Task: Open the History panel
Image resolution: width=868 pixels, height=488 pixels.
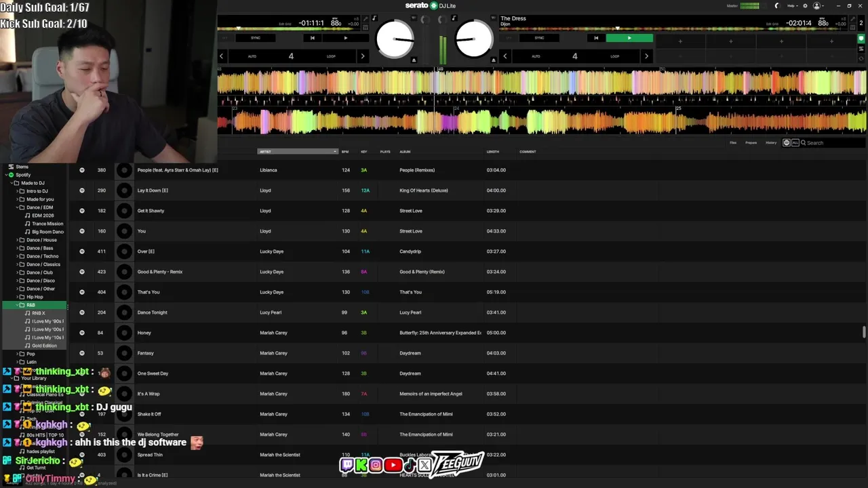Action: tap(771, 143)
